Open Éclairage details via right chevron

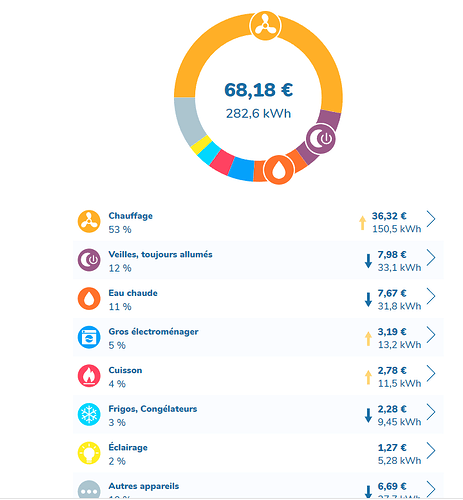pos(431,451)
